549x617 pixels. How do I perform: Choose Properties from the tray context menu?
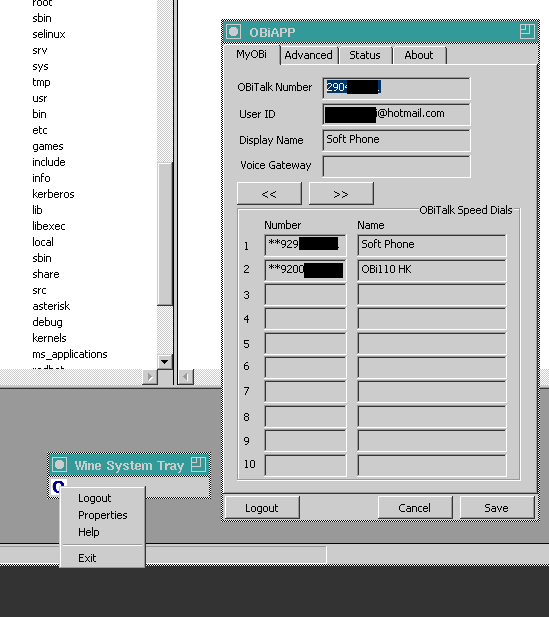[x=102, y=515]
